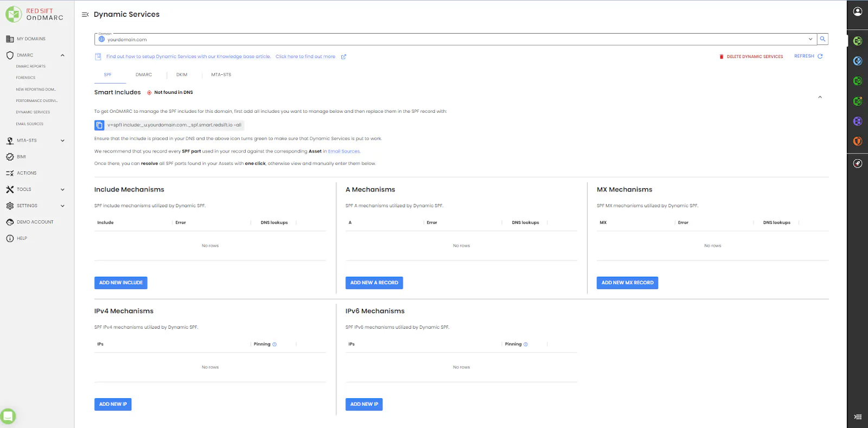Collapse the DMARC sidebar section

tap(62, 55)
